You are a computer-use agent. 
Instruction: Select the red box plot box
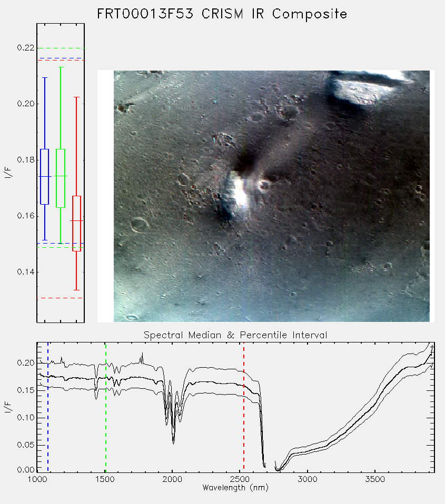pos(76,224)
